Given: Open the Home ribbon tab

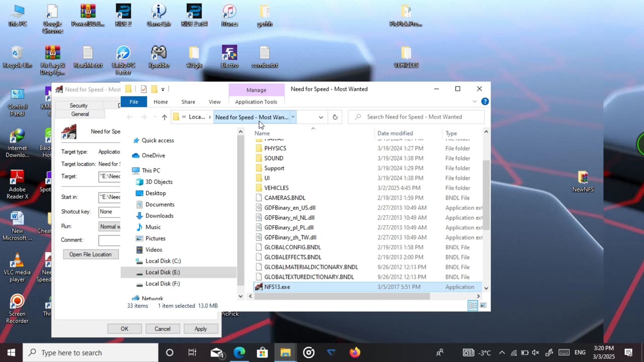Looking at the screenshot, I should point(160,102).
